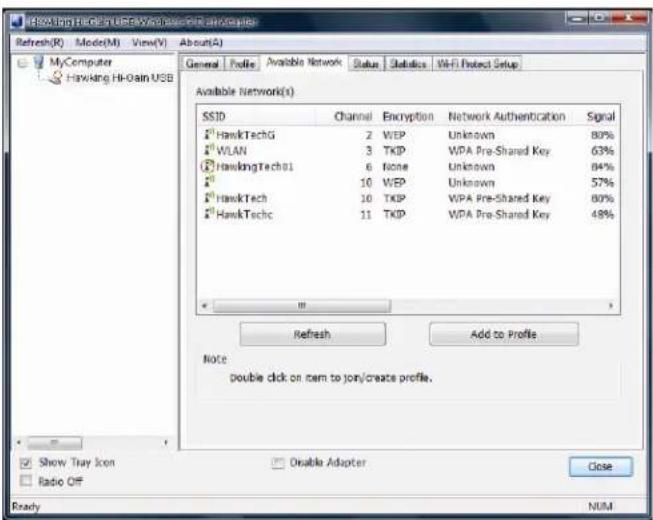
Task: Switch to the Status tab
Action: click(366, 64)
